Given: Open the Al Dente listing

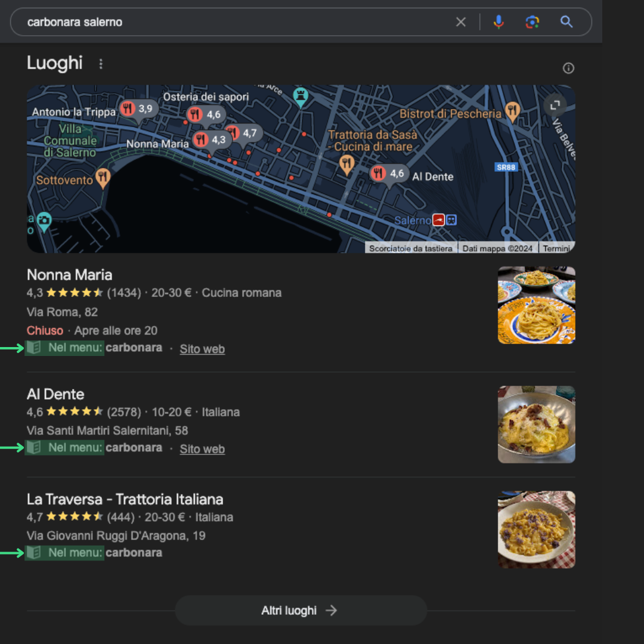Looking at the screenshot, I should tap(55, 394).
